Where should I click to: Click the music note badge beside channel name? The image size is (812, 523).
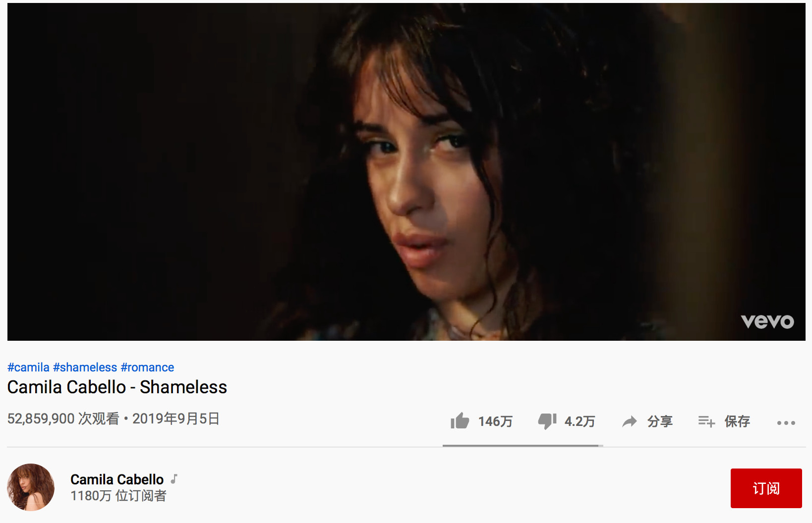174,479
